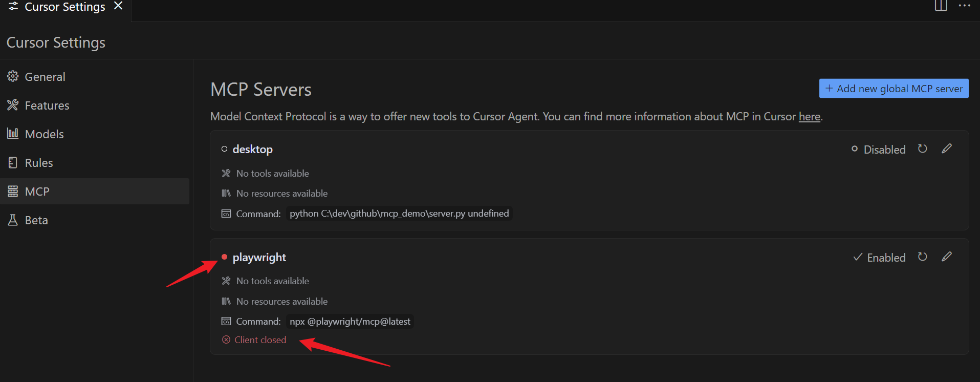Open the Features settings section
This screenshot has height=382, width=980.
[x=47, y=105]
